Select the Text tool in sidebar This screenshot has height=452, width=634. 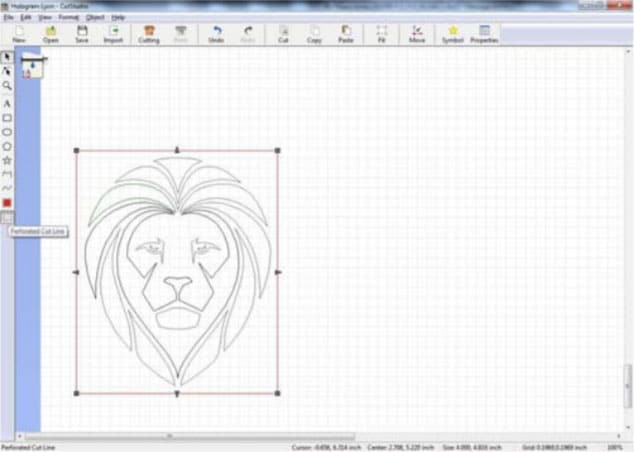pyautogui.click(x=7, y=103)
